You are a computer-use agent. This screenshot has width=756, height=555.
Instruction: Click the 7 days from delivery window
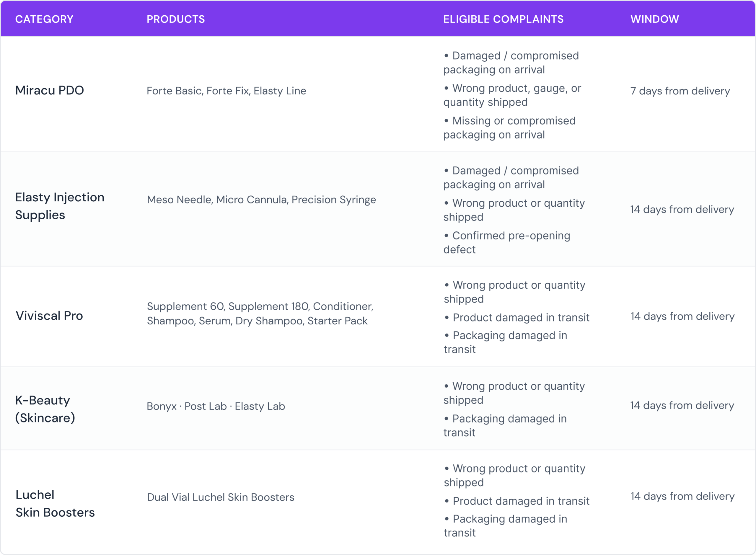(680, 91)
